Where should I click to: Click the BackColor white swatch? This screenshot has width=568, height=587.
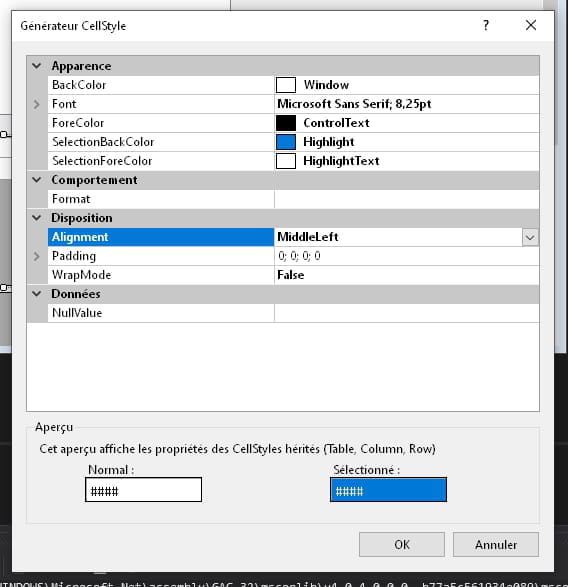click(x=286, y=85)
